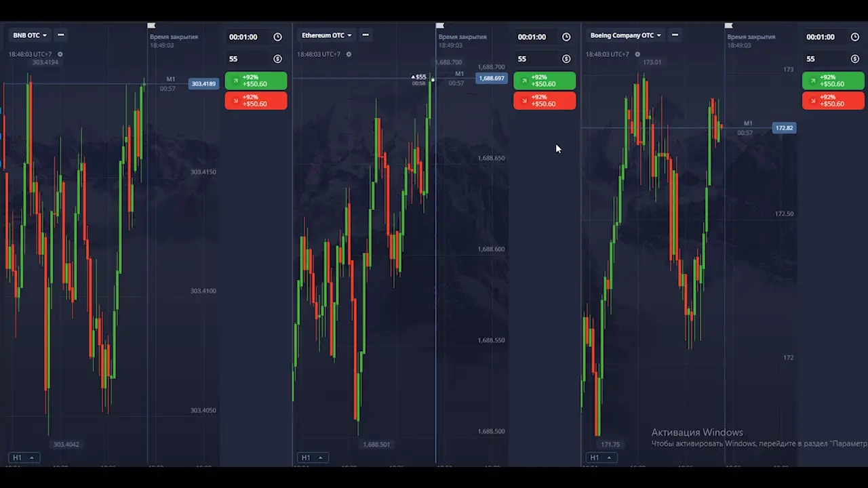Expand the H1 timeframe selector on Ethereum chart
This screenshot has height=488, width=868.
(x=312, y=457)
